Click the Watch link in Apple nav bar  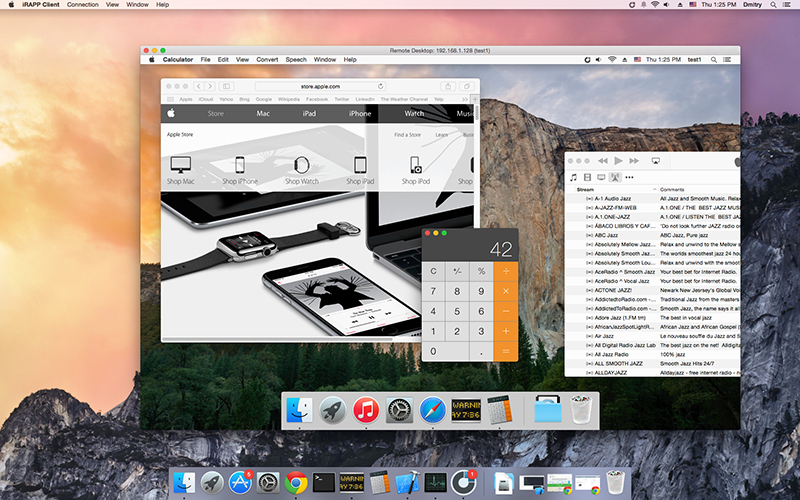point(414,114)
